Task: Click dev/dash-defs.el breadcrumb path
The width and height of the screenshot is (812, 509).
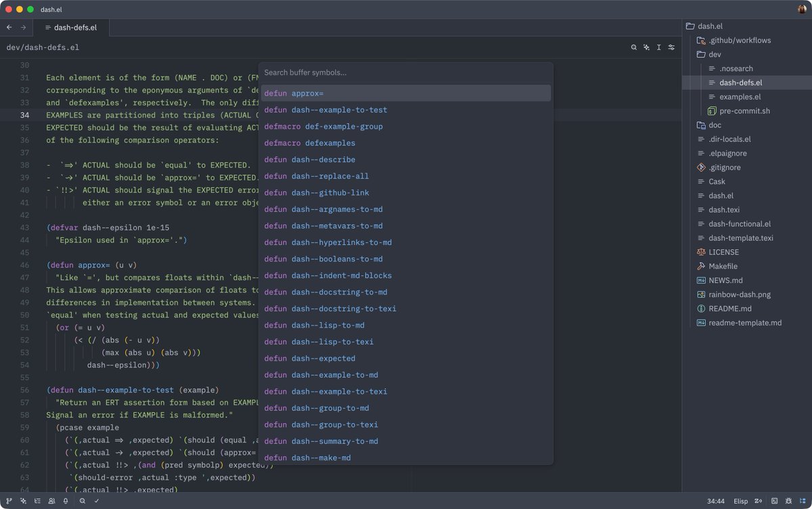Action: point(43,47)
